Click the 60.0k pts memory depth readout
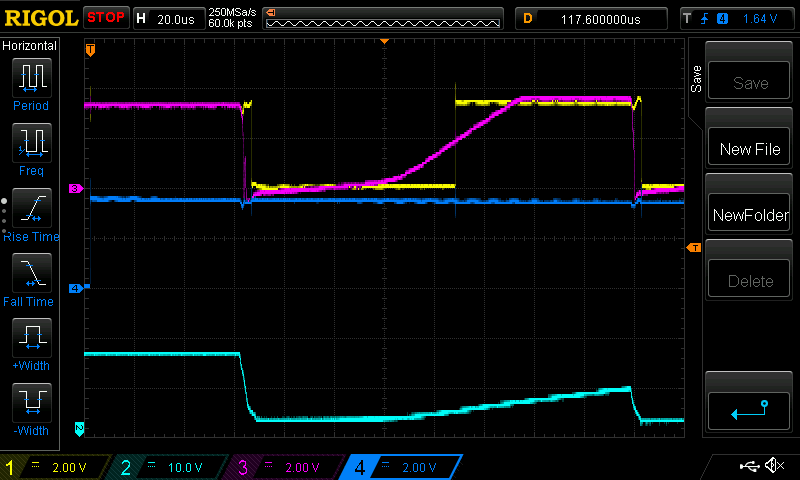Screen dimensions: 800x480 231,23
